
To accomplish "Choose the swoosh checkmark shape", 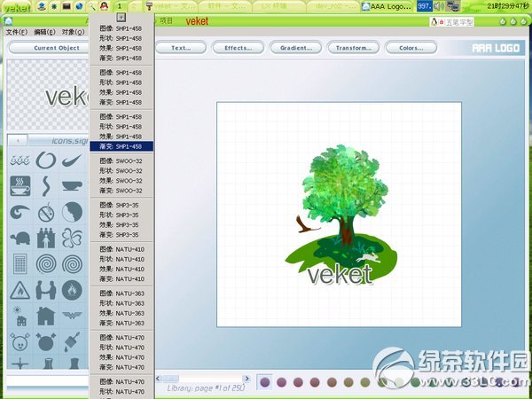I will (72, 160).
